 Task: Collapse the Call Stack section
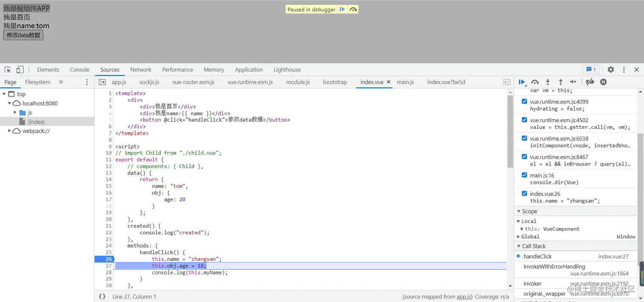pyautogui.click(x=519, y=246)
